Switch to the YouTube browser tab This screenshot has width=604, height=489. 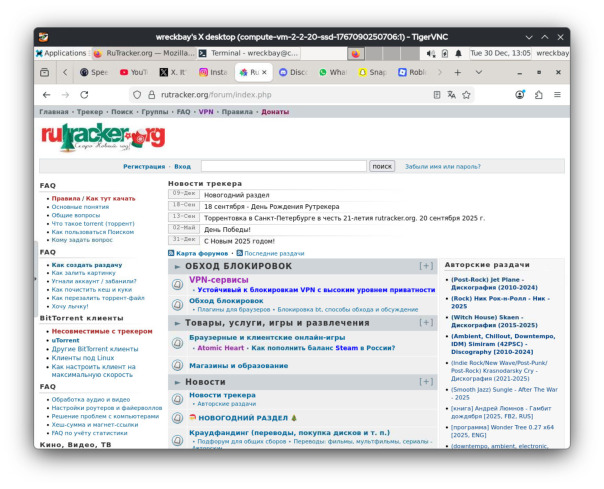(134, 72)
